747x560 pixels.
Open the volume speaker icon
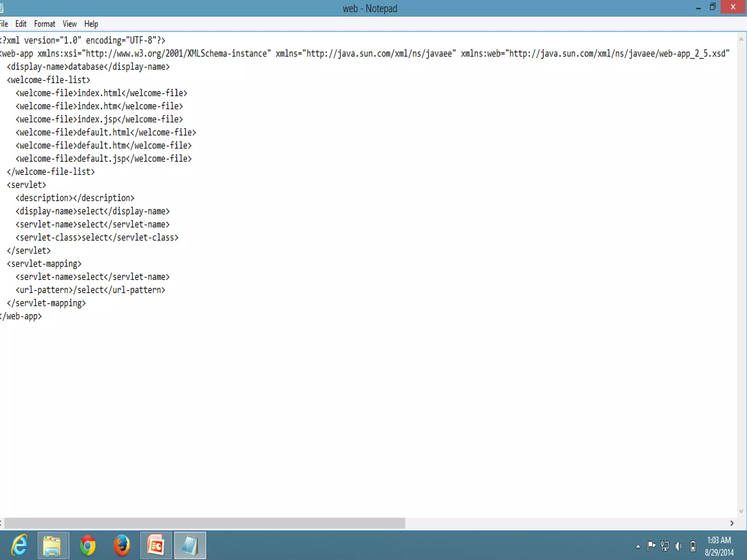click(x=678, y=546)
